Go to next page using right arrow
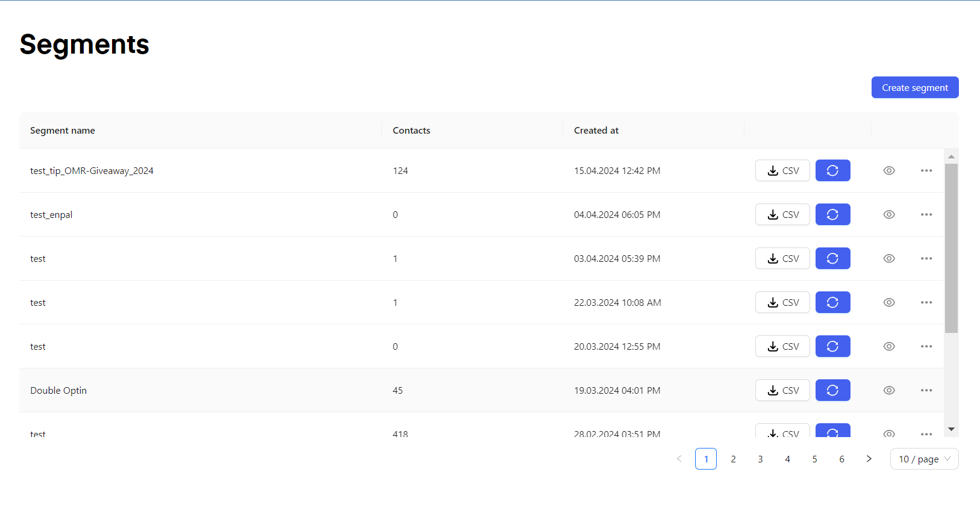Screen dimensions: 980x531 click(x=869, y=459)
